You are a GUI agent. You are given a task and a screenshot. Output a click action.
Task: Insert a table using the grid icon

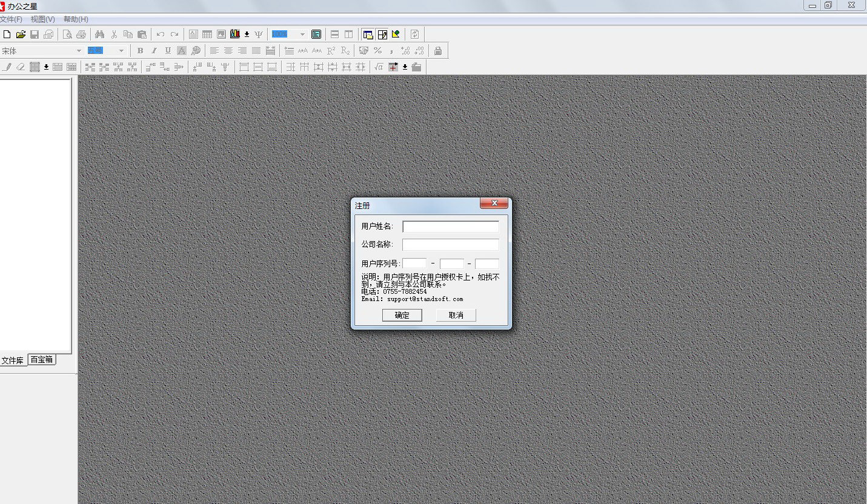[207, 34]
